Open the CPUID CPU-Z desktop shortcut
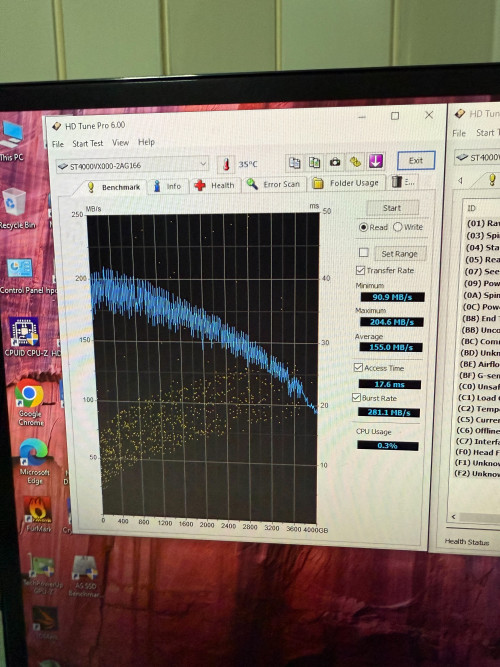 click(x=26, y=338)
